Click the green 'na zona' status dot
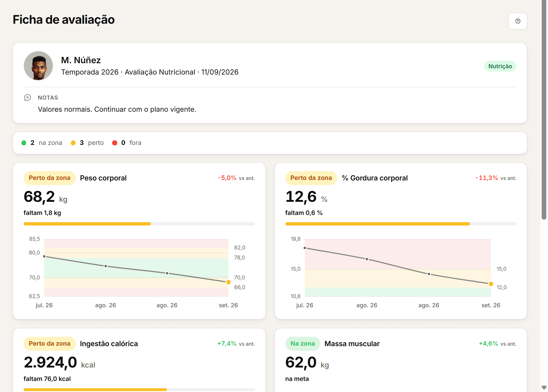548x392 pixels. [x=24, y=143]
